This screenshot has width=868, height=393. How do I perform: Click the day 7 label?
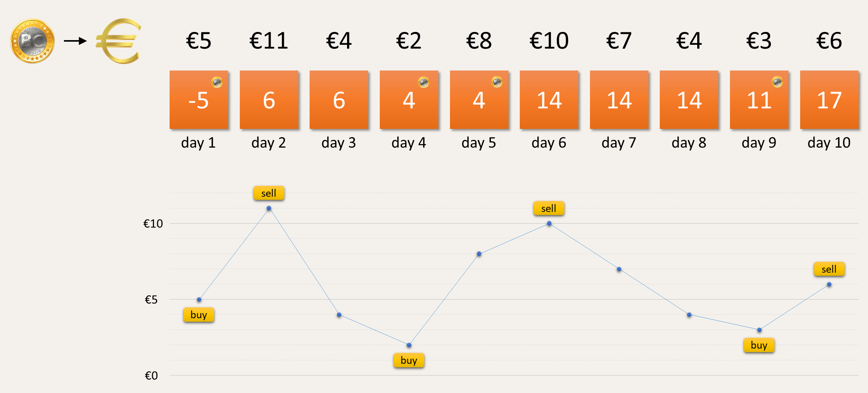(x=619, y=143)
